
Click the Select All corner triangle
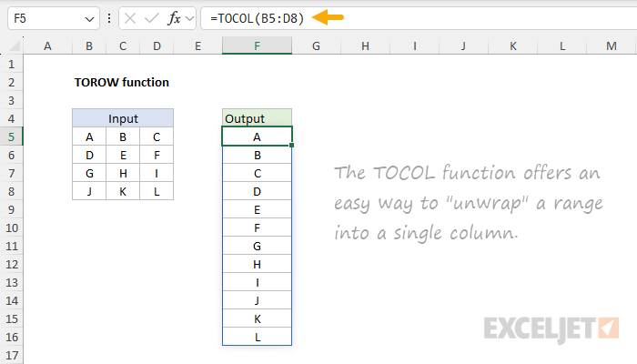point(15,45)
